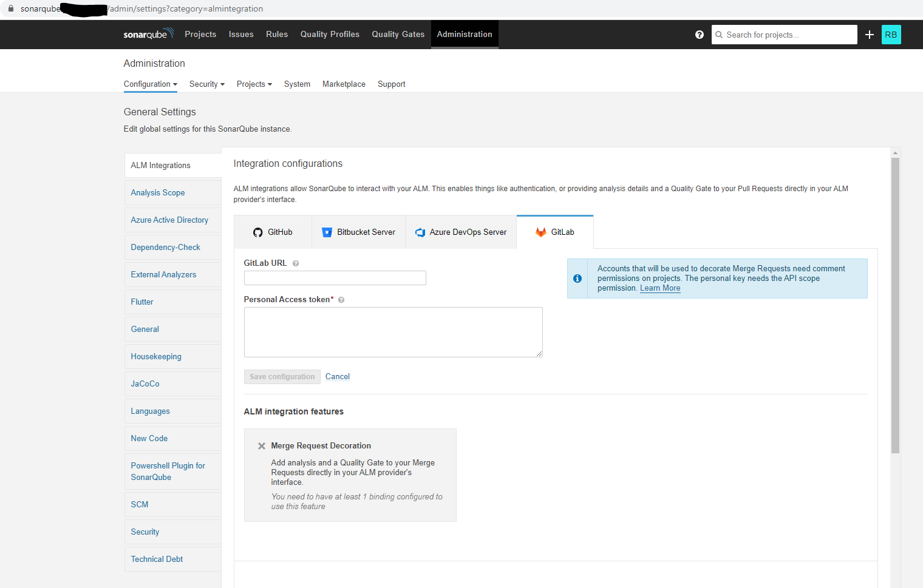
Task: Click the site lock icon in address bar
Action: pos(11,8)
